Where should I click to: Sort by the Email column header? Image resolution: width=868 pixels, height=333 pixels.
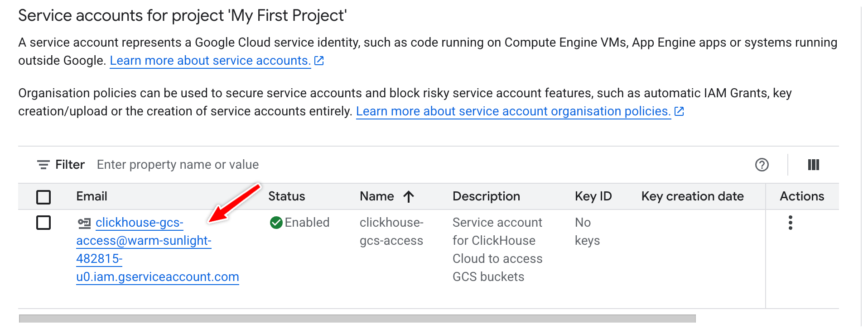pos(92,196)
